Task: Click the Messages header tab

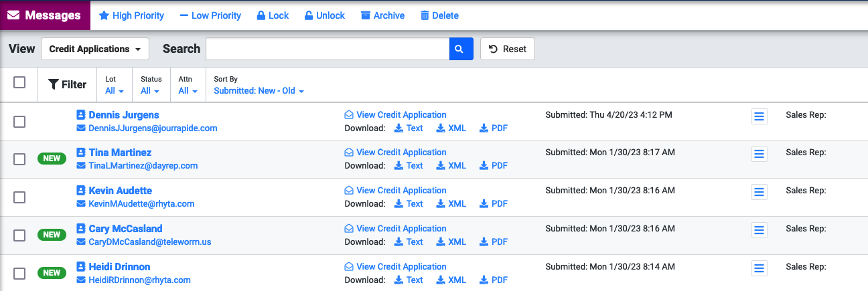Action: coord(45,15)
